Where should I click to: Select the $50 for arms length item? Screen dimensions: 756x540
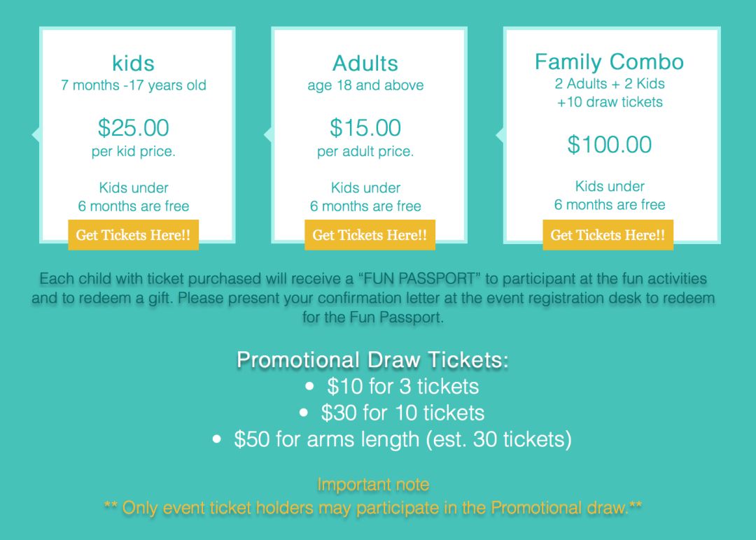pos(402,439)
